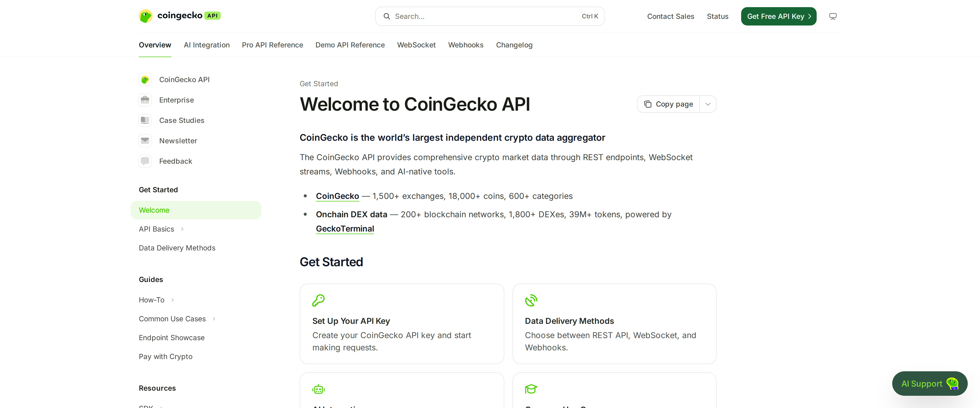Switch to the AI Integration tab
The image size is (980, 408).
pyautogui.click(x=206, y=45)
